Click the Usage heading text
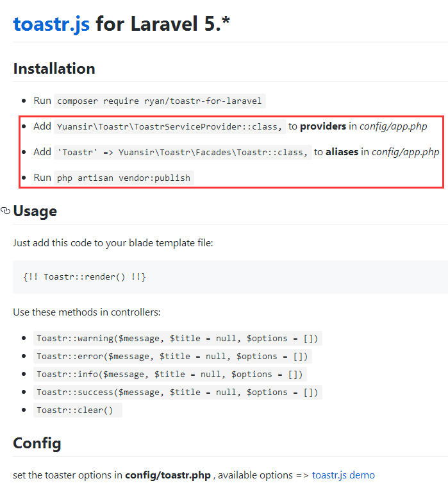Screen dimensions: 448x490 pos(35,211)
